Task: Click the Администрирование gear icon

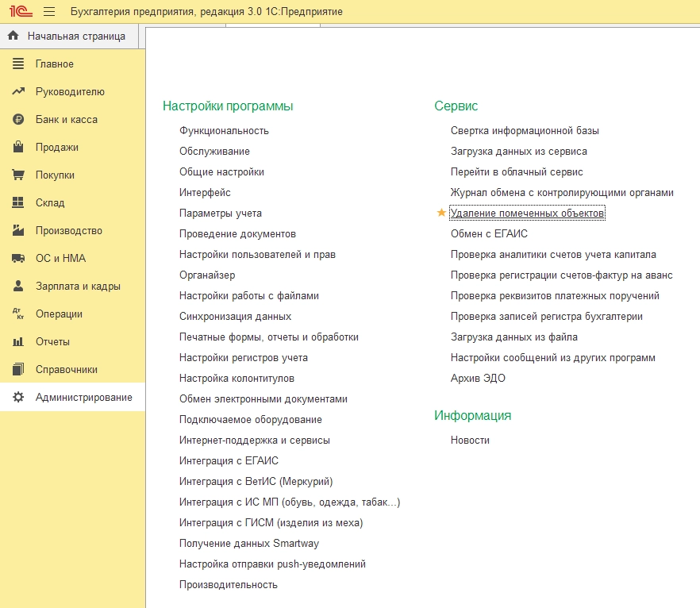Action: click(18, 397)
